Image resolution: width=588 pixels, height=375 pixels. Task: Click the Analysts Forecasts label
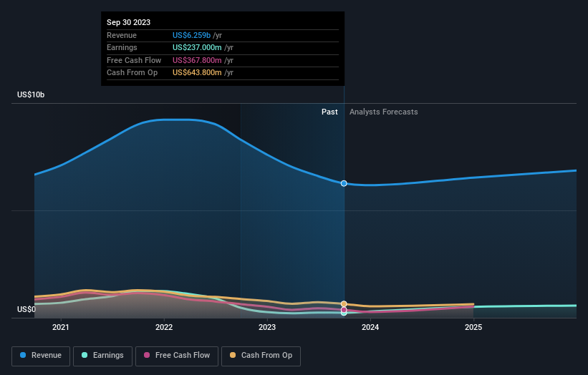click(x=384, y=112)
